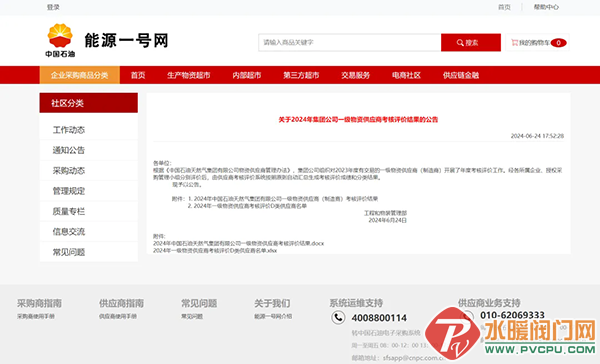
Task: Download the 考核评价结果.docx attachment
Action: coord(238,243)
